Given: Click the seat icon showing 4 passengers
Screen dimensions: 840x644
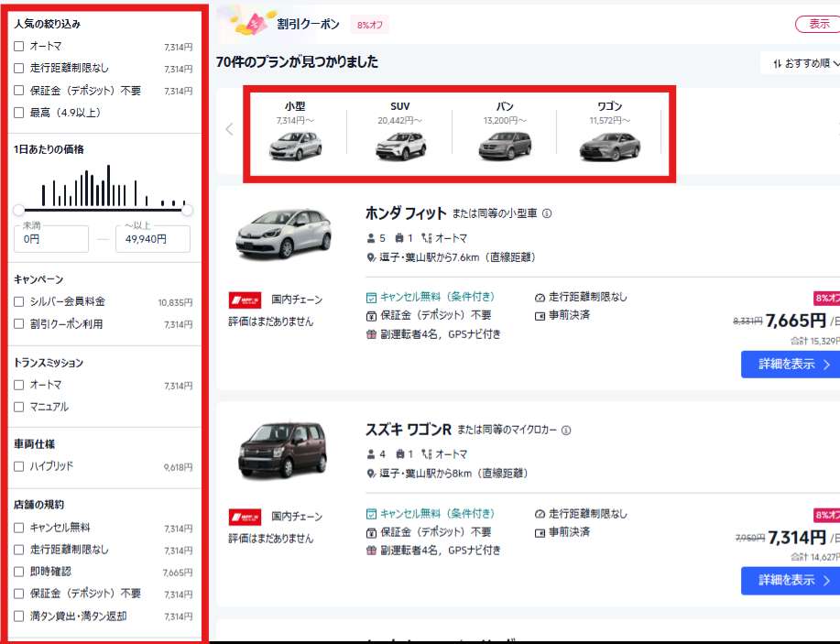Looking at the screenshot, I should coord(371,454).
